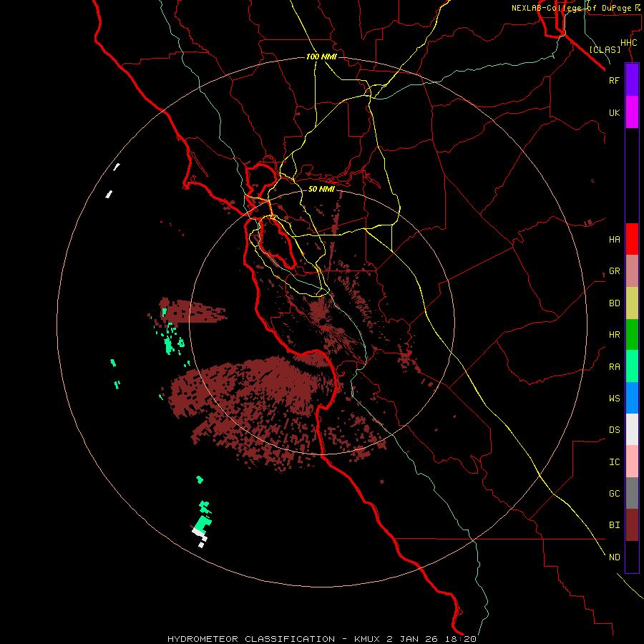644x644 pixels.
Task: Click the GC legend label
Action: [614, 494]
